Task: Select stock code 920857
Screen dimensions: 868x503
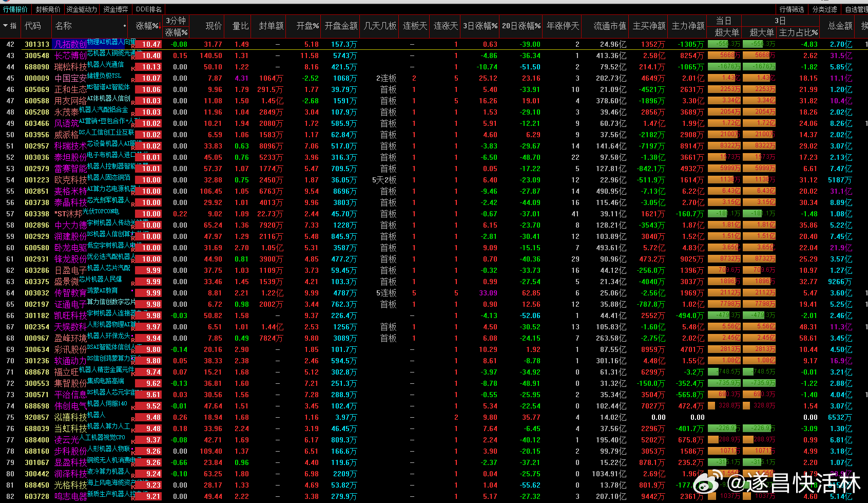Action: 37,417
